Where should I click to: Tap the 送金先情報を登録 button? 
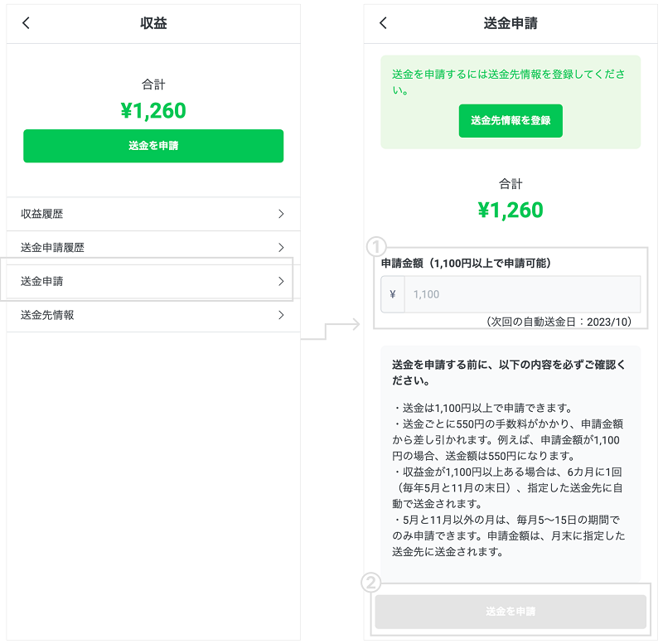(x=511, y=120)
